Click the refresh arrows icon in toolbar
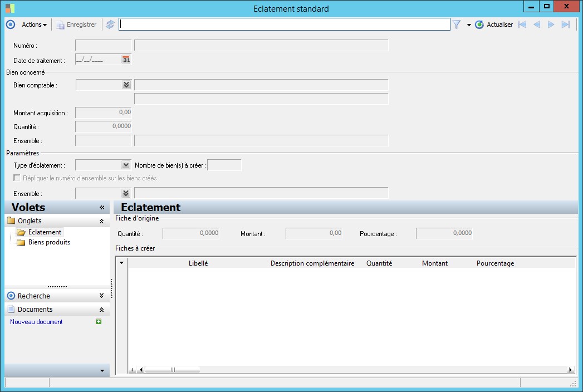Image resolution: width=583 pixels, height=392 pixels. (110, 24)
